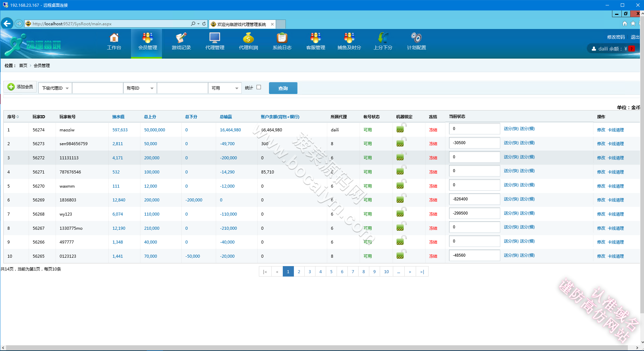Toggle machine lock for player waxmm
The image size is (644, 351).
click(401, 184)
